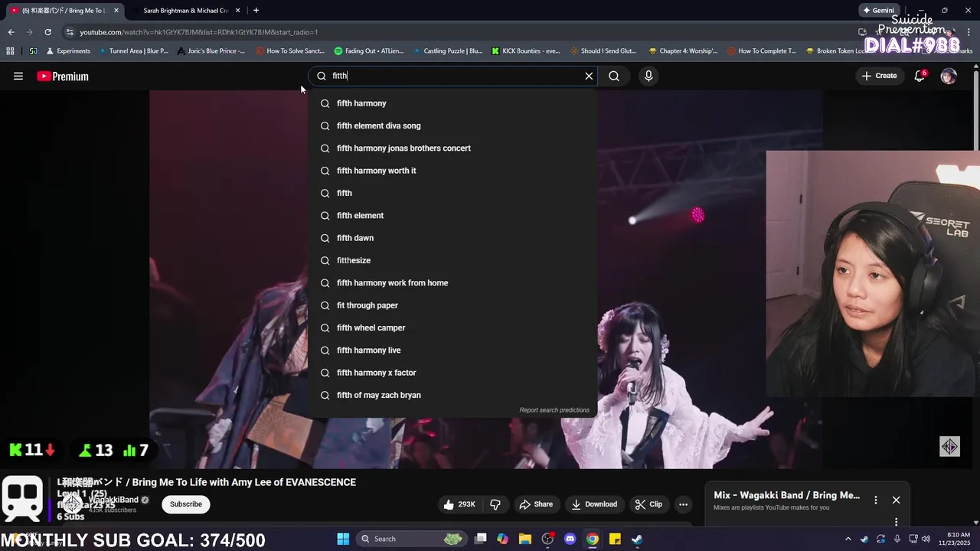
Task: Open Windows Start menu
Action: 343,539
